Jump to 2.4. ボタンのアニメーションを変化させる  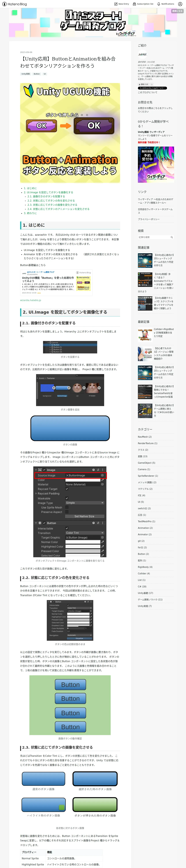pyautogui.click(x=58, y=209)
